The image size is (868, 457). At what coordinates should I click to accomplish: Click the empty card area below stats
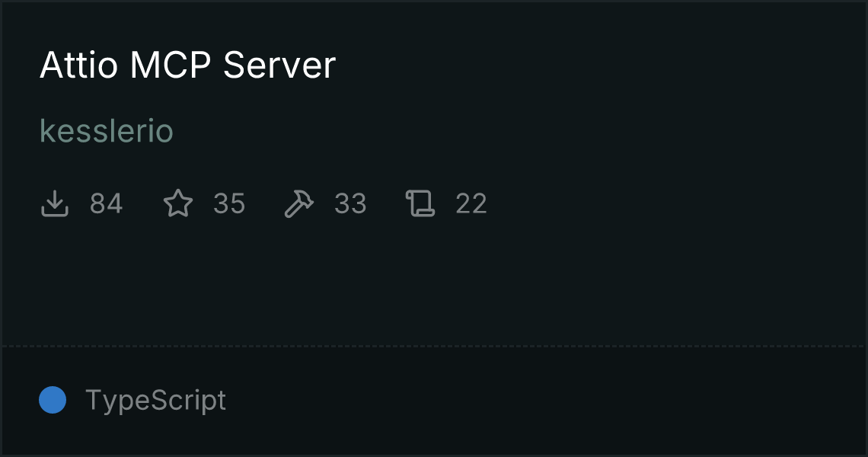pos(434,283)
